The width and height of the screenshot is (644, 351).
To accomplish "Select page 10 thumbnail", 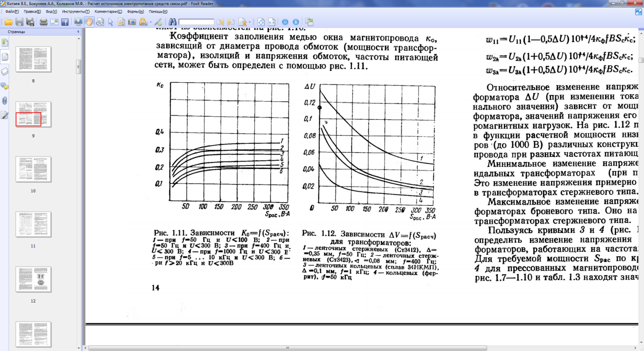I will coord(33,169).
